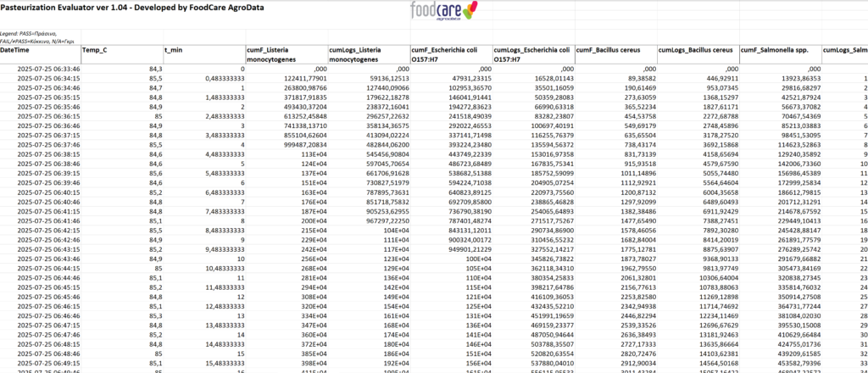The image size is (868, 373).
Task: Click Listeria cumLogs value 59136,12513
Action: pyautogui.click(x=388, y=78)
